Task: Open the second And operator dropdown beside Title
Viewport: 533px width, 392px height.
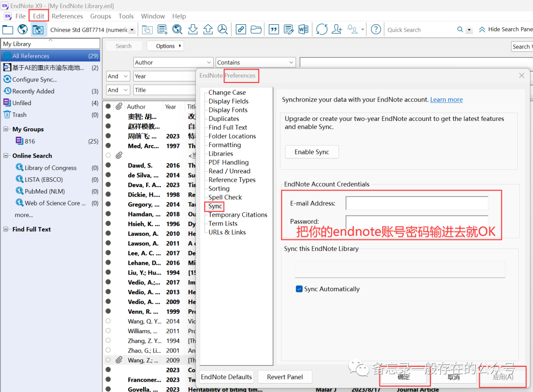Action: pos(118,90)
